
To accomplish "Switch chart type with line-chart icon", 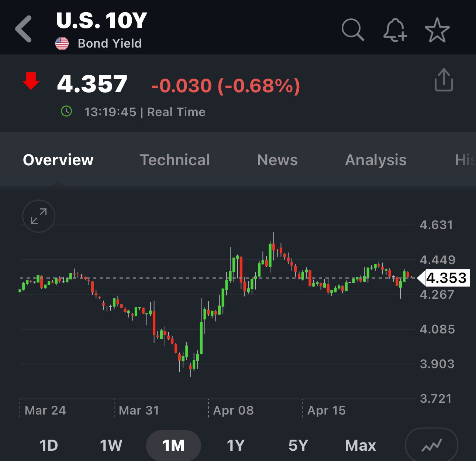I will tap(431, 446).
